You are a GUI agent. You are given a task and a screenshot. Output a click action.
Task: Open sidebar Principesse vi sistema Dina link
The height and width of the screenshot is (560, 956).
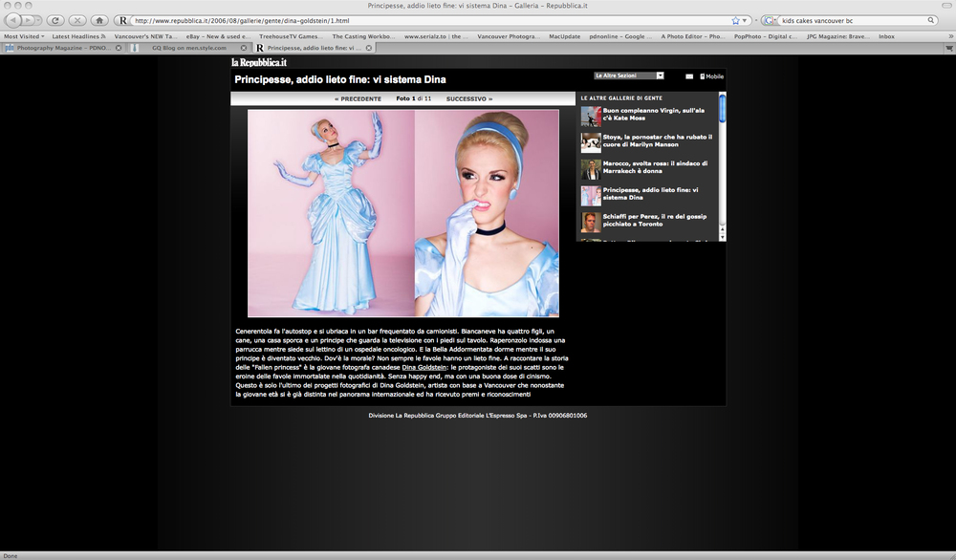tap(650, 194)
